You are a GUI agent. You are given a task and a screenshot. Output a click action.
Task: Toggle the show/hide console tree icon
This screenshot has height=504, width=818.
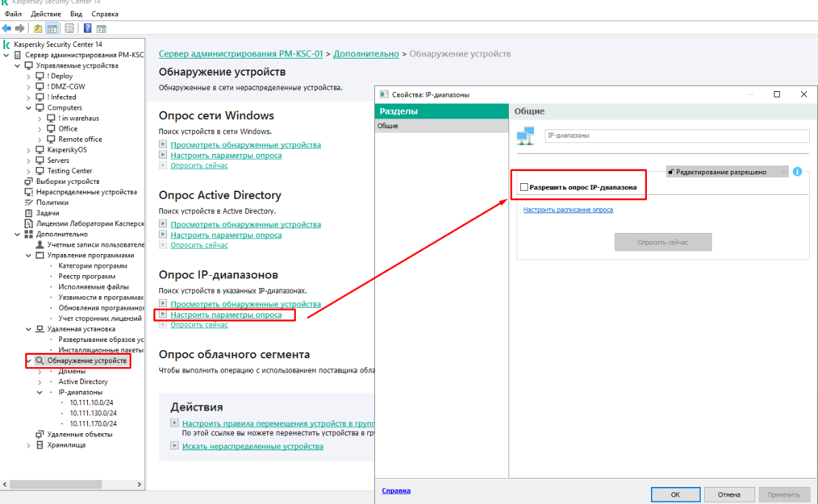(52, 29)
